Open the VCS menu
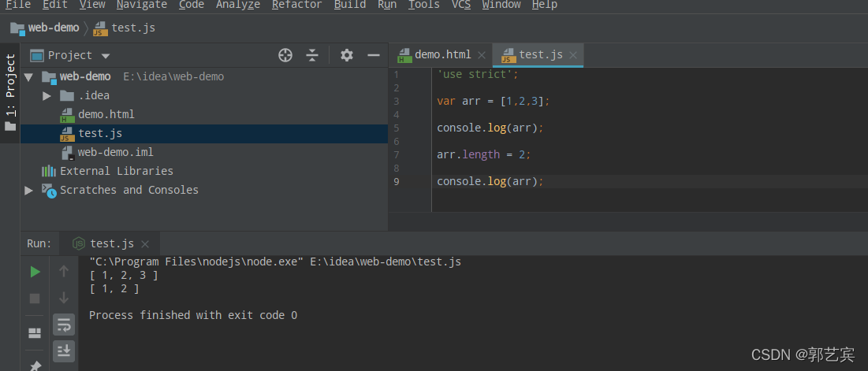This screenshot has height=371, width=868. (x=461, y=5)
